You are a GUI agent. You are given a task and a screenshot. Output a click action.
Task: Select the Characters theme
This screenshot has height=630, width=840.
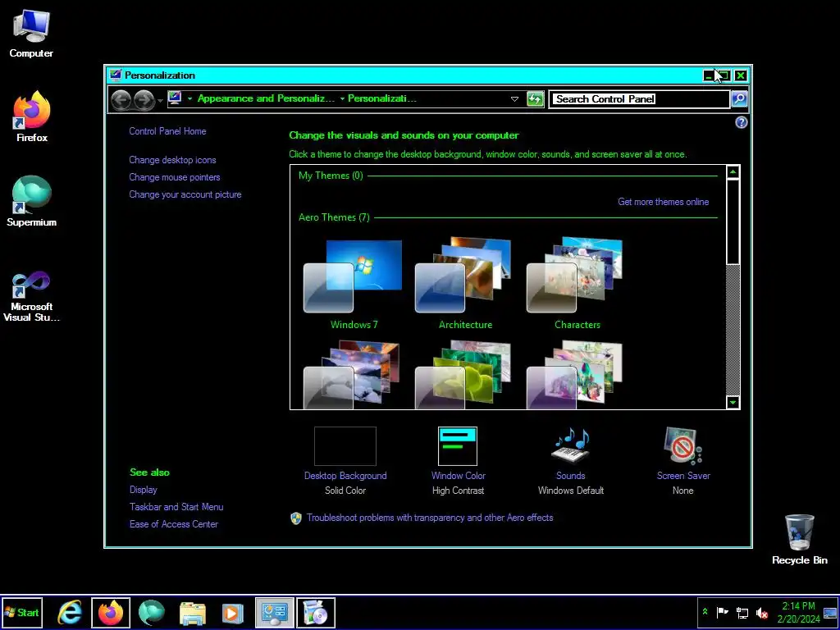(x=577, y=285)
